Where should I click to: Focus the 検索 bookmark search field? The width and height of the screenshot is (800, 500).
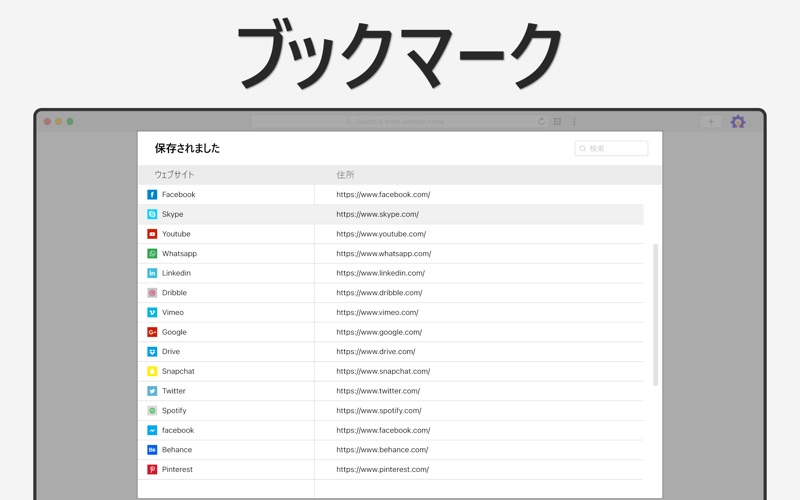coord(611,148)
